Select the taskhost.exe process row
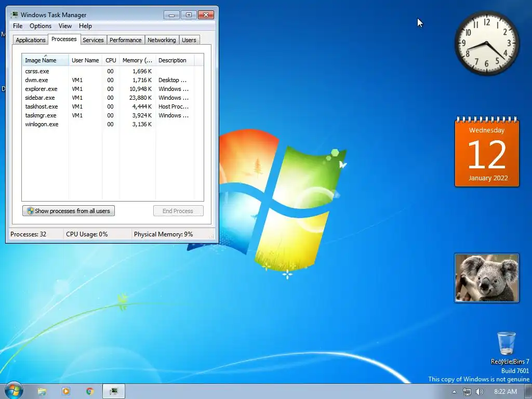 click(108, 107)
